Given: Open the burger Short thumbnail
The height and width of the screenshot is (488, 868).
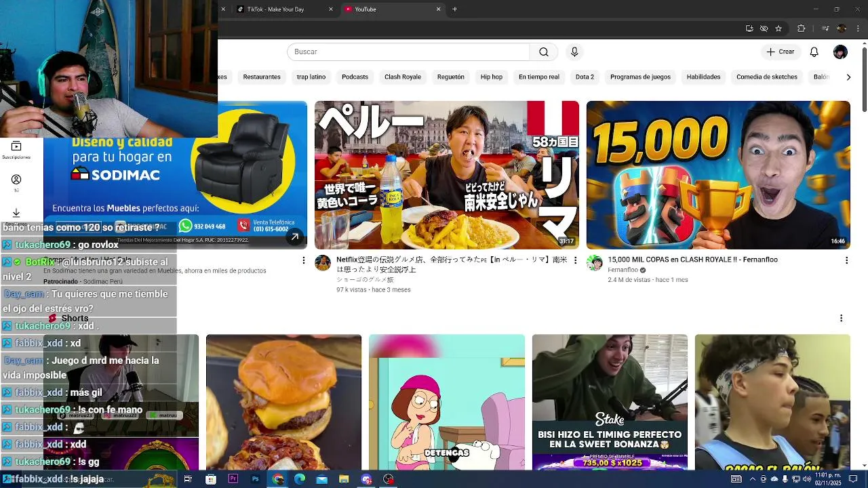Looking at the screenshot, I should point(283,402).
